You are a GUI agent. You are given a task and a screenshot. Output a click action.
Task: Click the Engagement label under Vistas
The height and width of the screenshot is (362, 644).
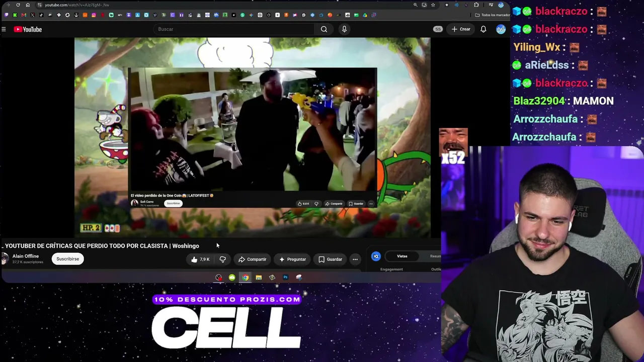click(391, 269)
